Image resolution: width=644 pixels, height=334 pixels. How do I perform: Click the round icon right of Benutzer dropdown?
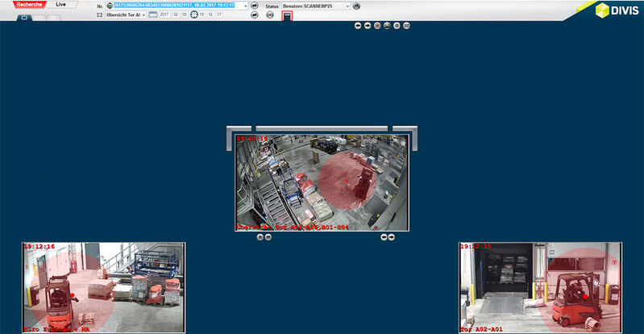pos(357,6)
